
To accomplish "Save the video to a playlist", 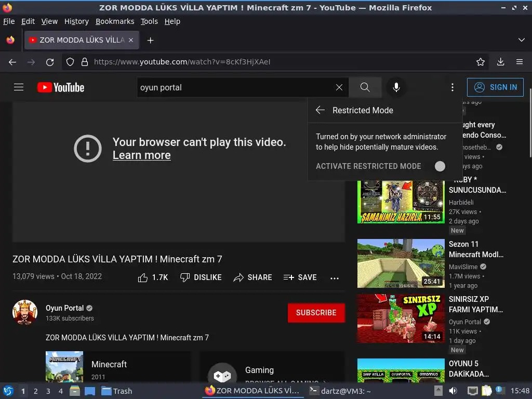I will coord(300,277).
